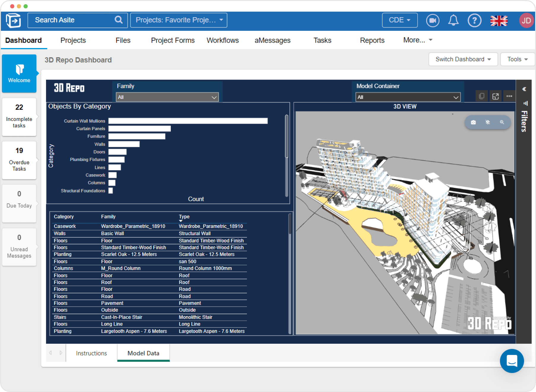Click the search magnifier icon
This screenshot has width=536, height=392.
coord(118,20)
